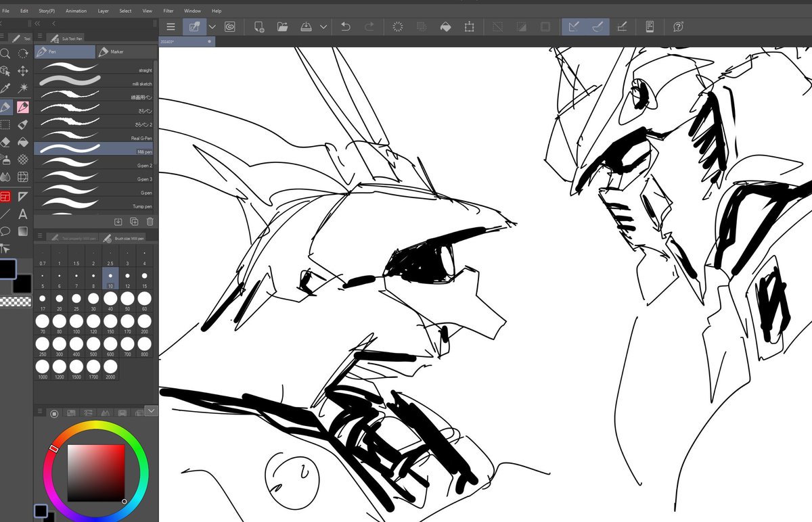Open the Clip Studio support help icon
This screenshot has width=812, height=522.
(x=678, y=26)
